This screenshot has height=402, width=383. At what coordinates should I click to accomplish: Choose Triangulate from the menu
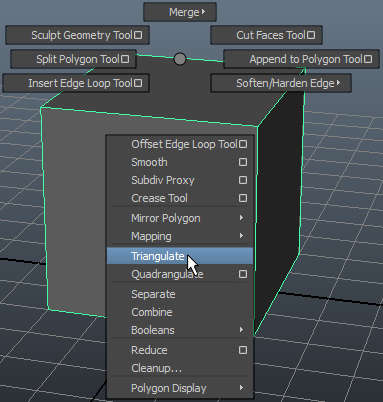(x=180, y=256)
